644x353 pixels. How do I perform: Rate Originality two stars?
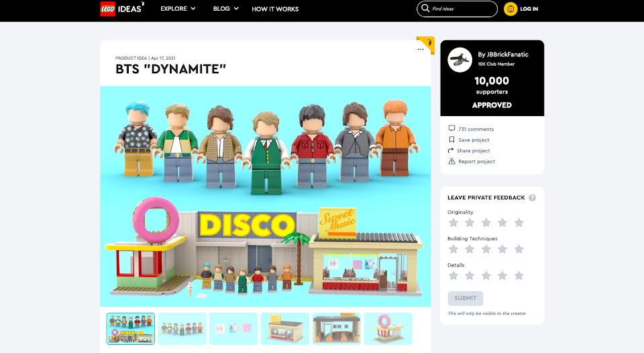click(x=470, y=223)
